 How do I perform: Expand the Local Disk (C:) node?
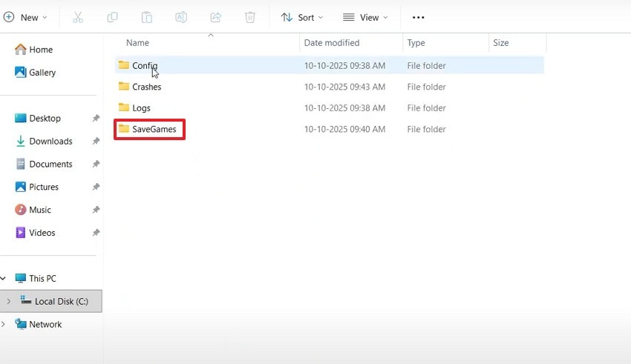point(8,301)
